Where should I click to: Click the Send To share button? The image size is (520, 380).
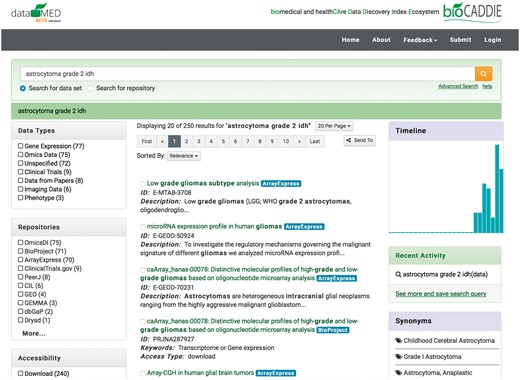pyautogui.click(x=360, y=140)
